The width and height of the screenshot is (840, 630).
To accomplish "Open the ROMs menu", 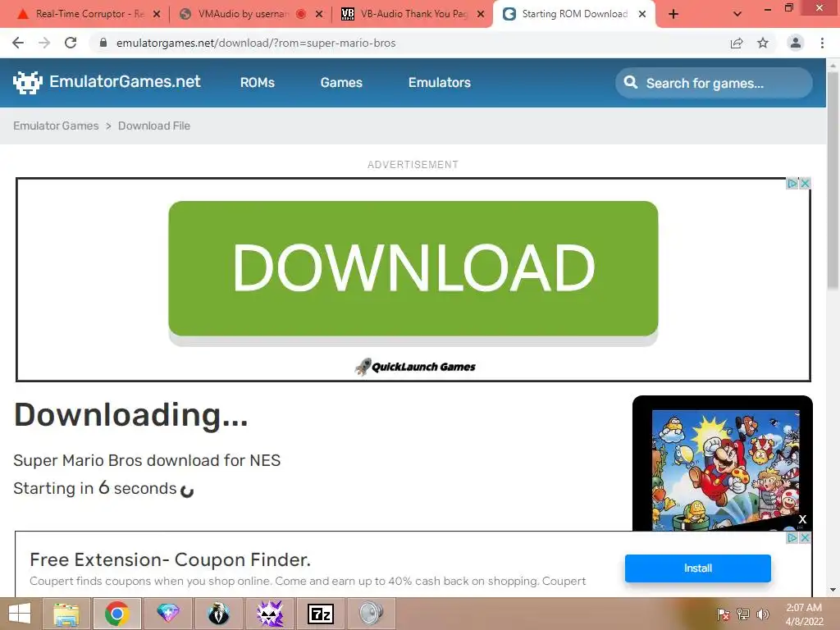I will pyautogui.click(x=257, y=83).
